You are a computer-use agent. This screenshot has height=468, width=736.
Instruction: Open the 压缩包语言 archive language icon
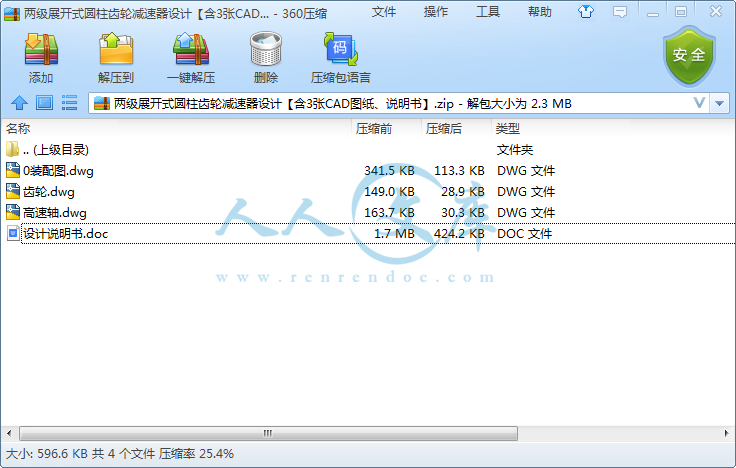coord(341,49)
